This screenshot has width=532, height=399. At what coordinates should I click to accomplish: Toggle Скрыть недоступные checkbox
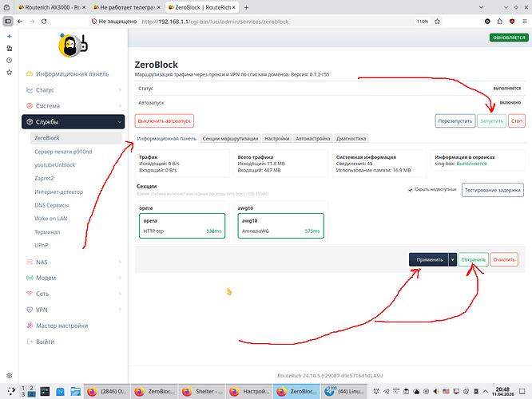point(411,190)
